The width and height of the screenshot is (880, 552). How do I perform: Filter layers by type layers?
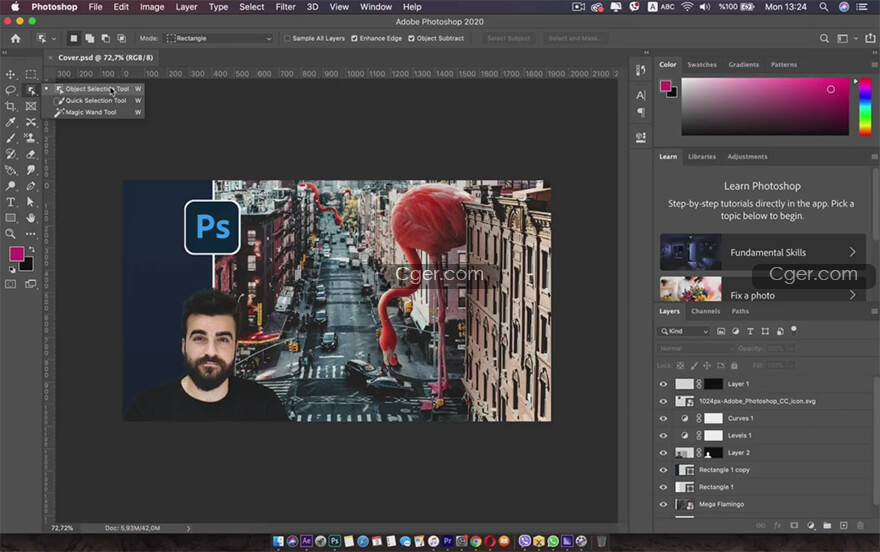750,332
